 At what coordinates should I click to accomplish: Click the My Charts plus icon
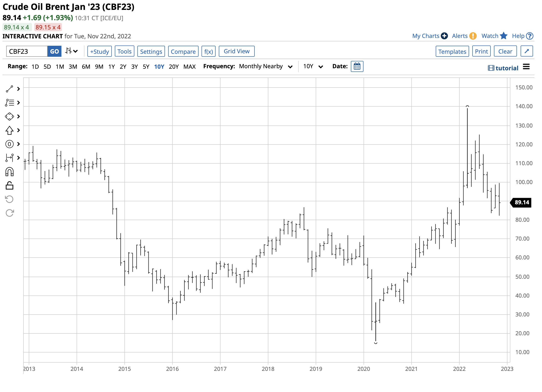pos(444,36)
